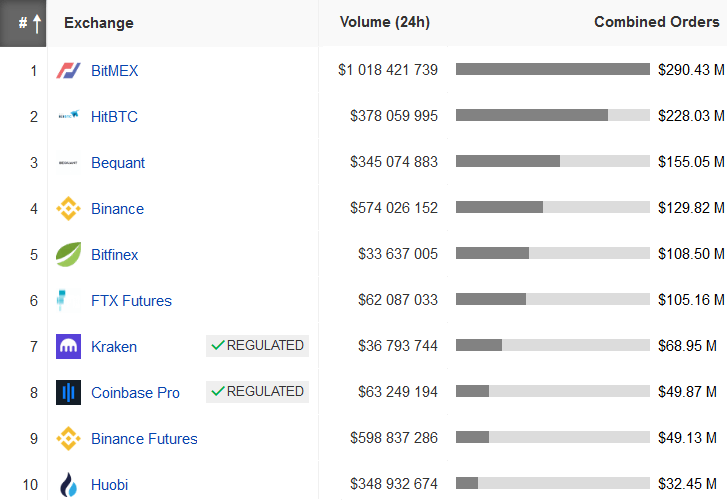Click the Binance logo icon in row 4

(x=68, y=209)
